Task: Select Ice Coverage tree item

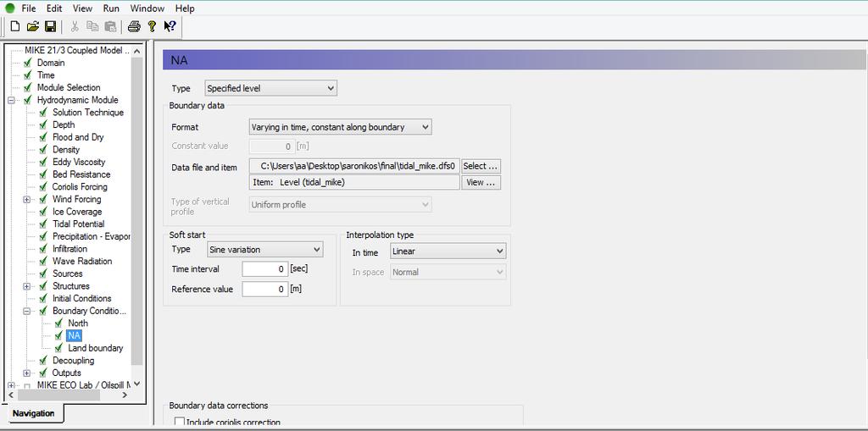Action: pos(77,212)
